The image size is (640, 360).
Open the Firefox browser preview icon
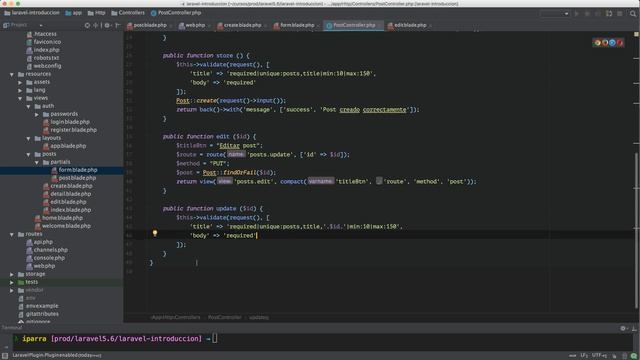pos(605,42)
